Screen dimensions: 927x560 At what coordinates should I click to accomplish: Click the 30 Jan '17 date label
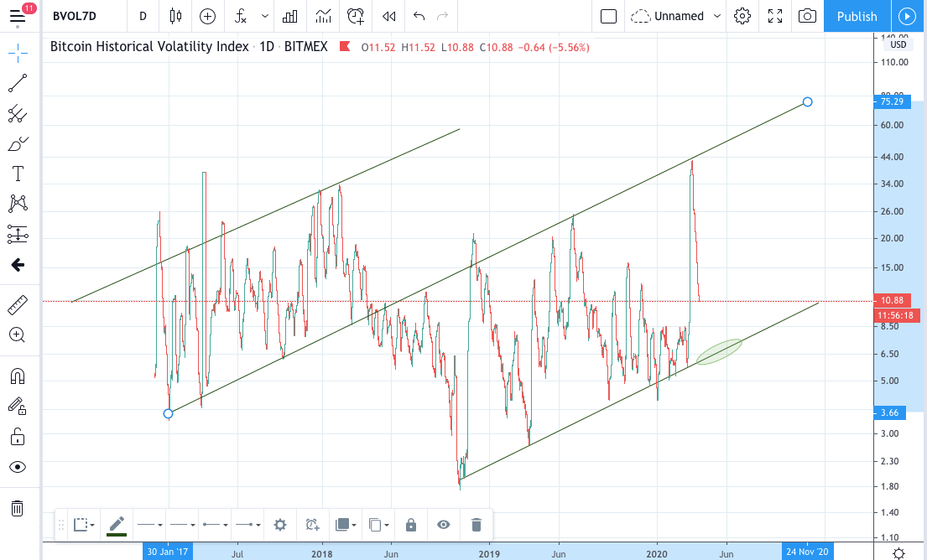[167, 552]
